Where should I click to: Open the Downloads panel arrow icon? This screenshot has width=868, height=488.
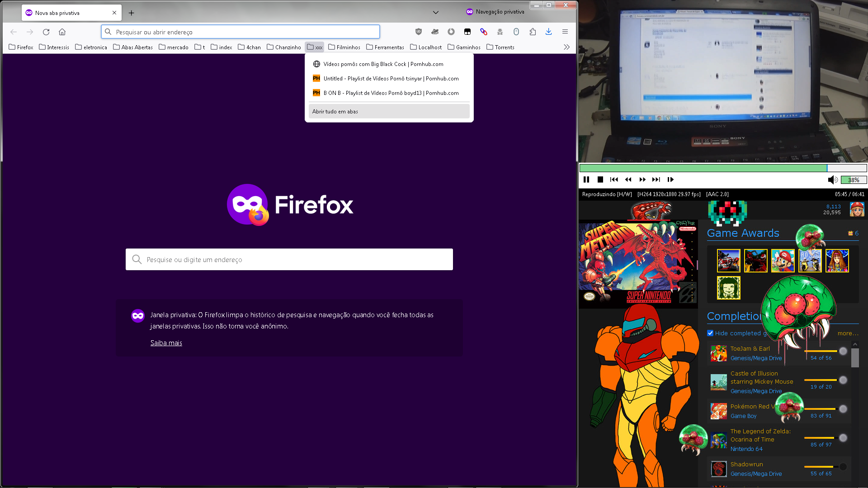coord(548,32)
